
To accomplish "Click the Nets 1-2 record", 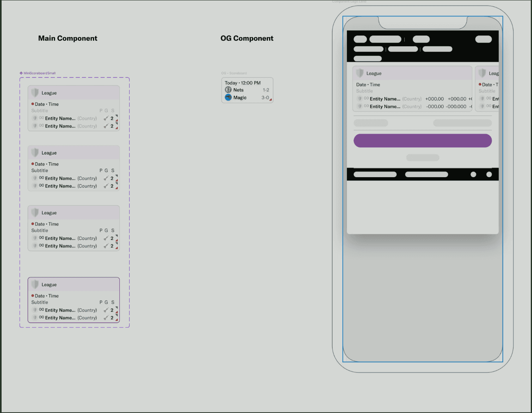I will point(266,90).
